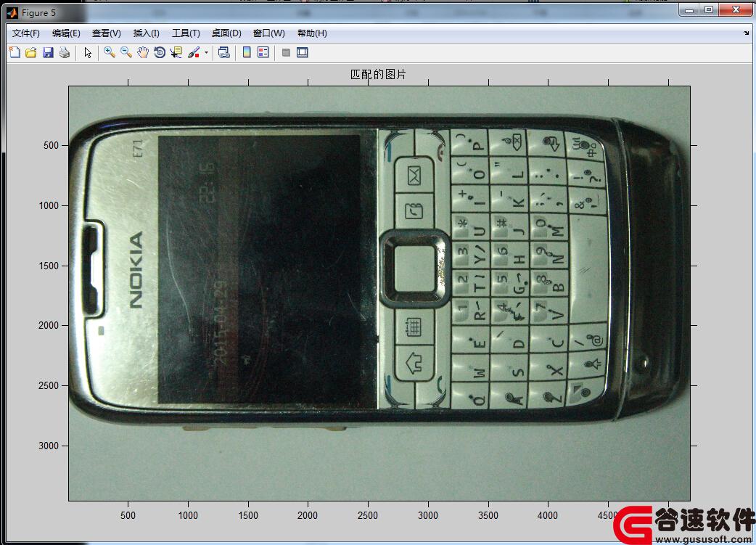Screen dimensions: 756x545
Task: Turn on the Data Cursor tool
Action: 176,52
